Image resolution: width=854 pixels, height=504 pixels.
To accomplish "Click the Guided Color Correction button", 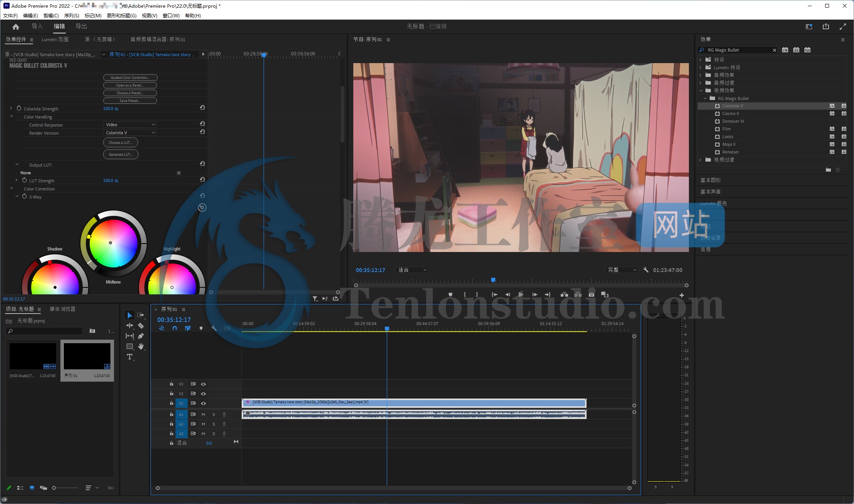I will (130, 77).
